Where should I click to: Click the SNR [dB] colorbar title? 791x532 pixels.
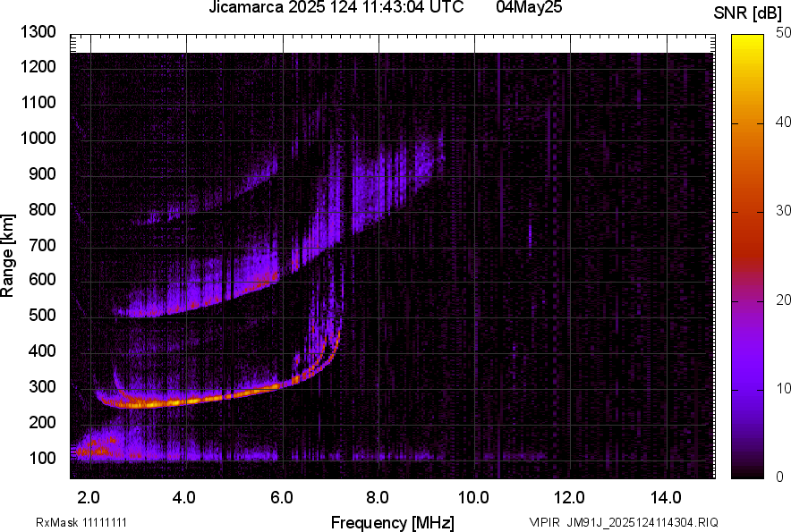[748, 13]
